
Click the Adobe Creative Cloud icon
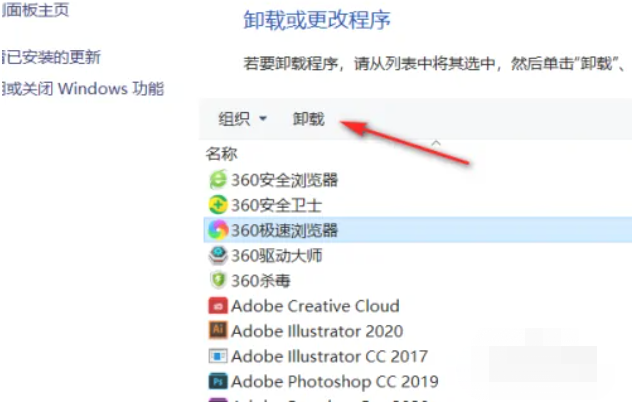217,306
